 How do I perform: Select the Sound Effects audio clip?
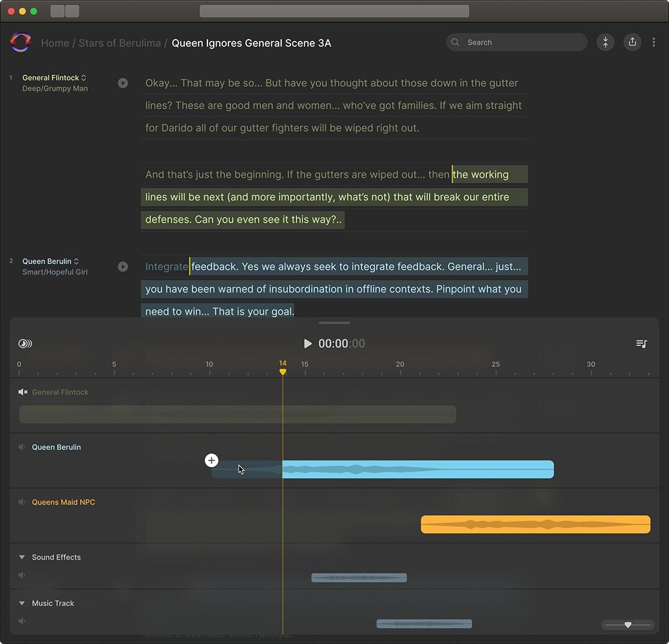coord(359,578)
